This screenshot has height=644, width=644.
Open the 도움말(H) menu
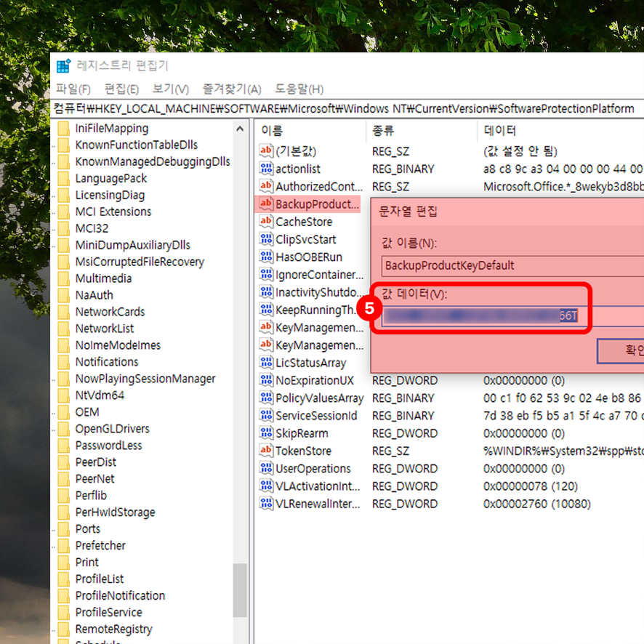(299, 89)
